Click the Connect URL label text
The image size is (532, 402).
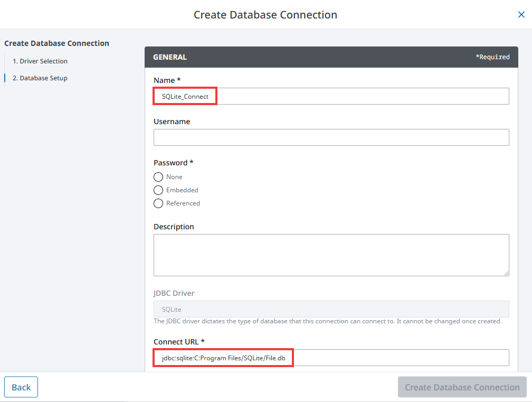point(179,342)
